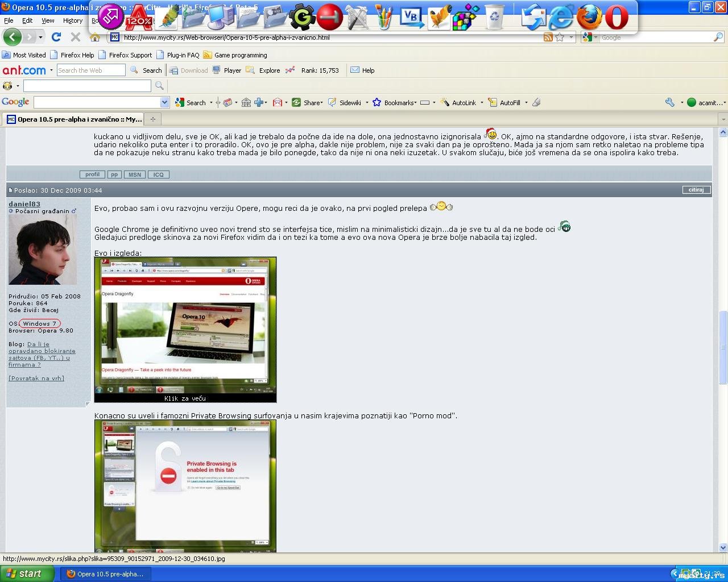Image resolution: width=728 pixels, height=582 pixels.
Task: Open the Recycle Bin dock icon
Action: (x=494, y=16)
